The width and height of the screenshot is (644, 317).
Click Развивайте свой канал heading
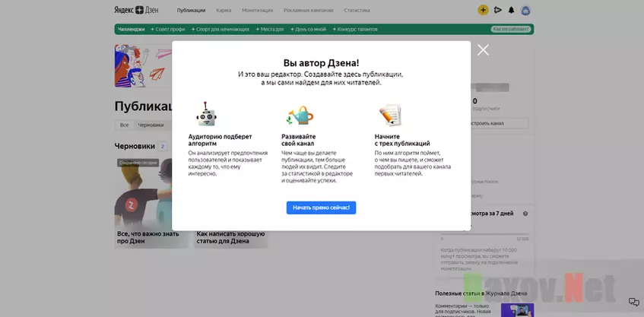click(x=299, y=140)
